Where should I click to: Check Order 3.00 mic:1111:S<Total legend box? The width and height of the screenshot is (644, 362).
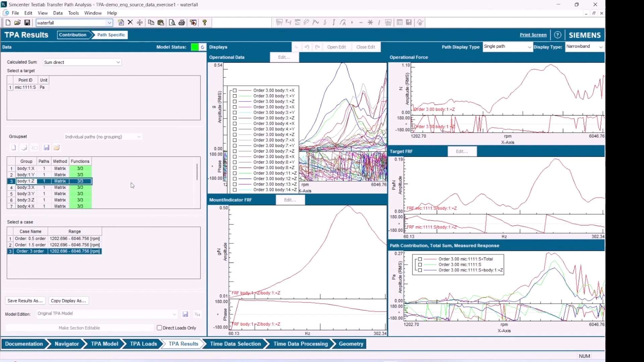tap(420, 259)
